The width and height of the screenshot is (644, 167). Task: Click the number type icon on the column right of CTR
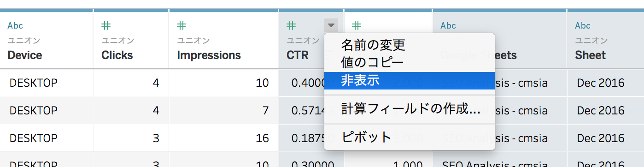[x=357, y=25]
